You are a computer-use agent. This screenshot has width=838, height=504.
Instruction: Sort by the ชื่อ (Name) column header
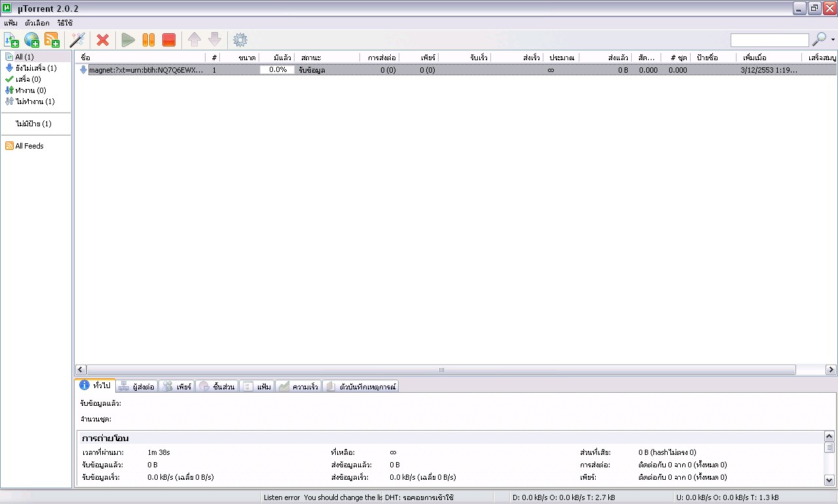point(141,58)
